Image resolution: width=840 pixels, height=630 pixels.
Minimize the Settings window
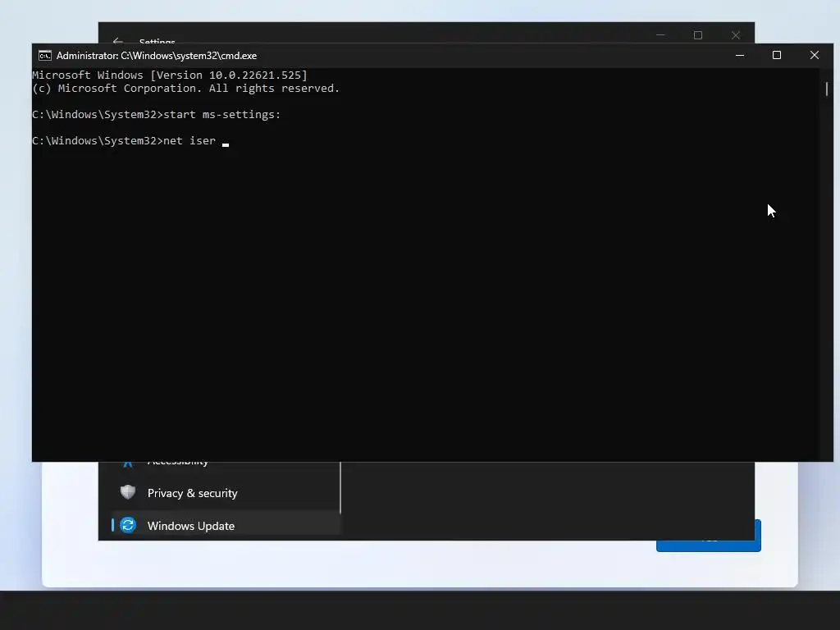coord(660,34)
